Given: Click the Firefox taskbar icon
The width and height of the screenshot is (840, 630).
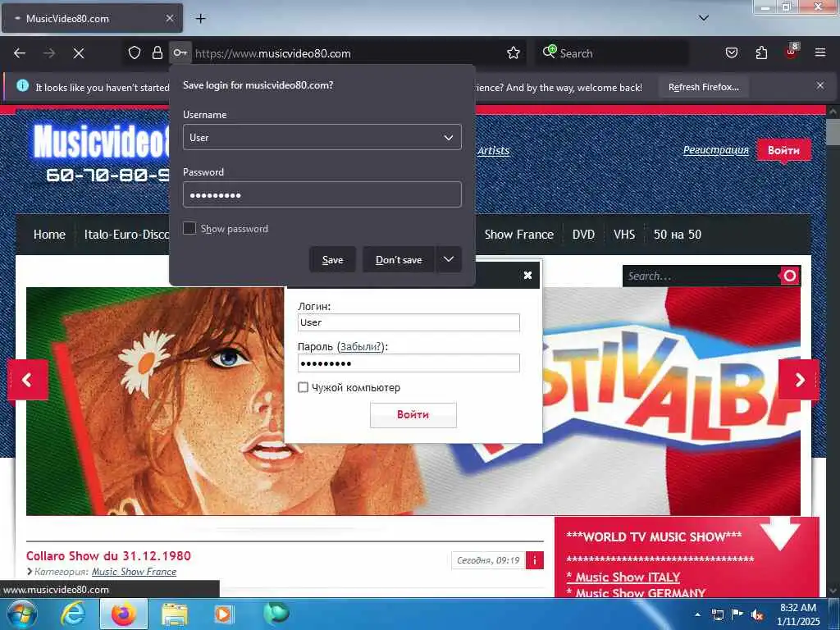Looking at the screenshot, I should click(x=124, y=614).
